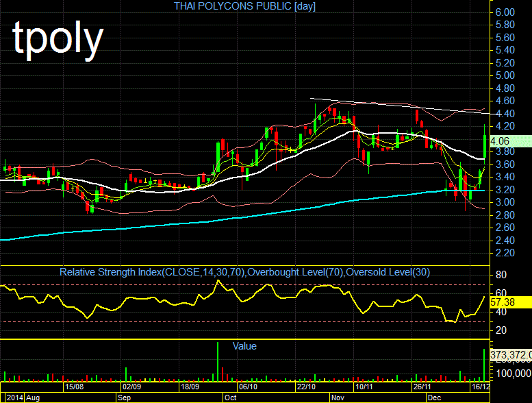Click the 6.00 price axis label
The height and width of the screenshot is (403, 532).
coord(505,12)
